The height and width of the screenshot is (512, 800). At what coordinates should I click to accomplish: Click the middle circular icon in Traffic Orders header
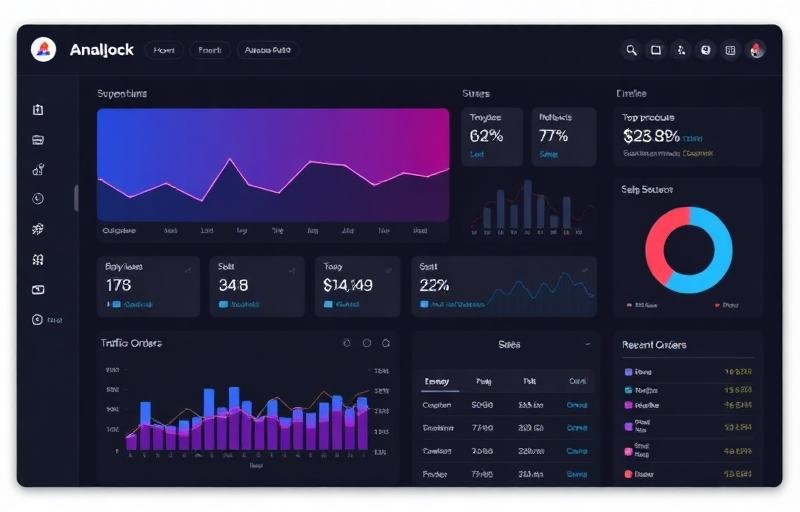coord(367,343)
